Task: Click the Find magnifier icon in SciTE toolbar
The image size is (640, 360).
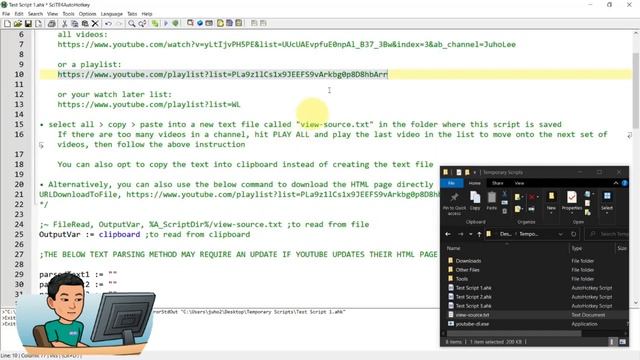Action: [131, 24]
